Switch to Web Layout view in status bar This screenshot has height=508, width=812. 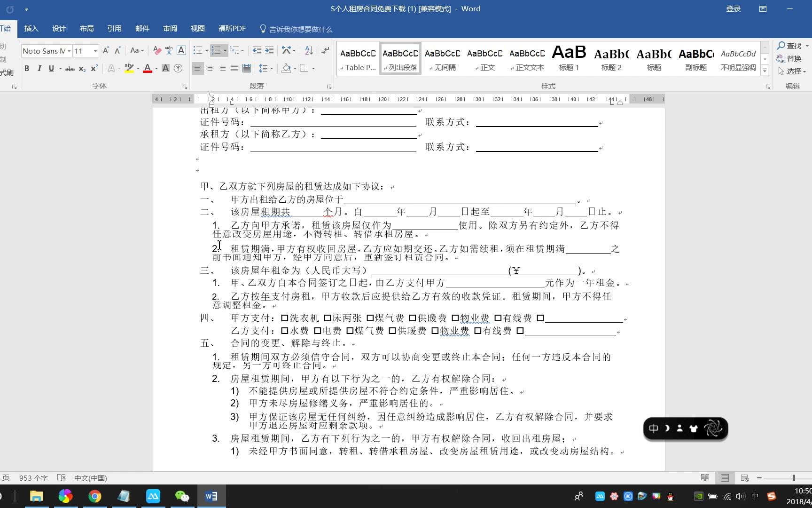click(745, 478)
